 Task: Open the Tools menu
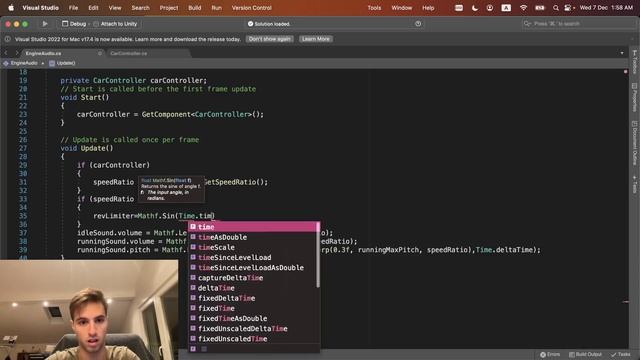374,8
